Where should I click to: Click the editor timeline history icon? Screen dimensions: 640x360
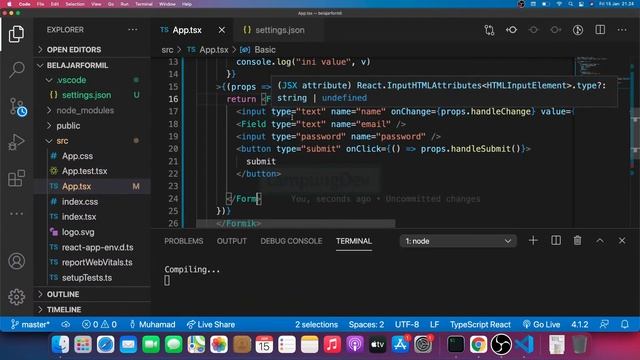(x=578, y=30)
